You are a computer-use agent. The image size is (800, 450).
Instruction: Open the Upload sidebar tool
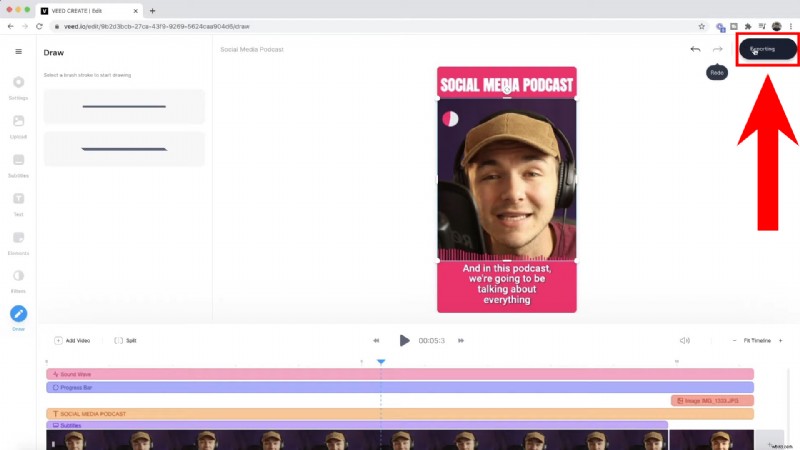click(x=18, y=126)
